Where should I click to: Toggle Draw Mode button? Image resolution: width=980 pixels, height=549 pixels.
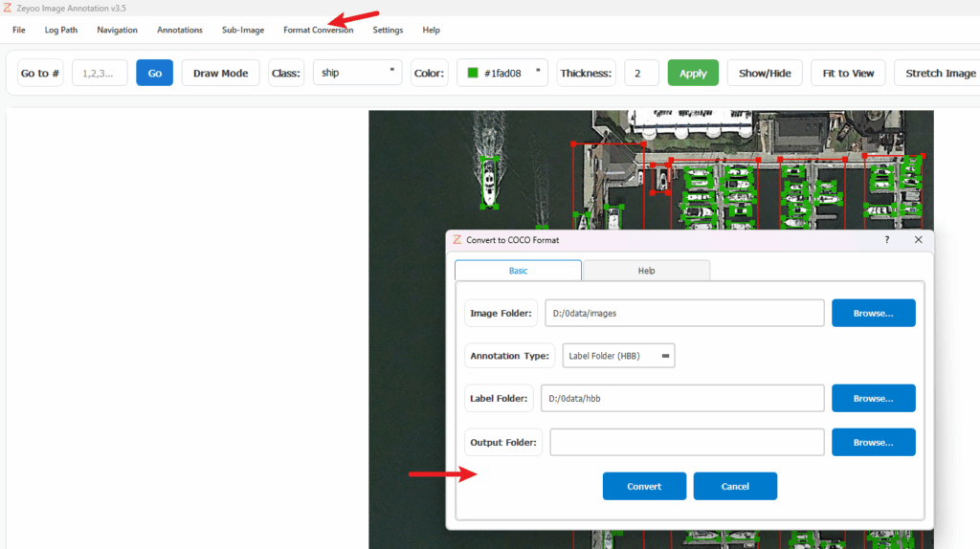[x=221, y=73]
